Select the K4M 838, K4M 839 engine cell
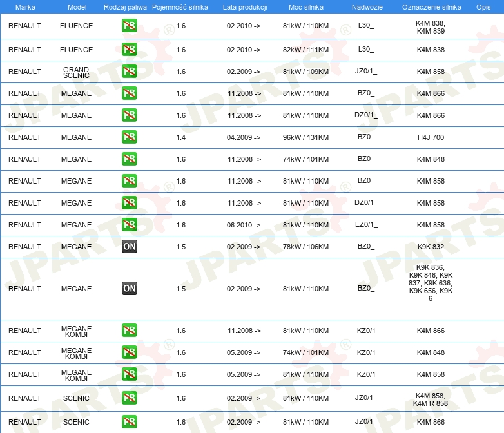Image resolution: width=504 pixels, height=433 pixels. pos(431,27)
